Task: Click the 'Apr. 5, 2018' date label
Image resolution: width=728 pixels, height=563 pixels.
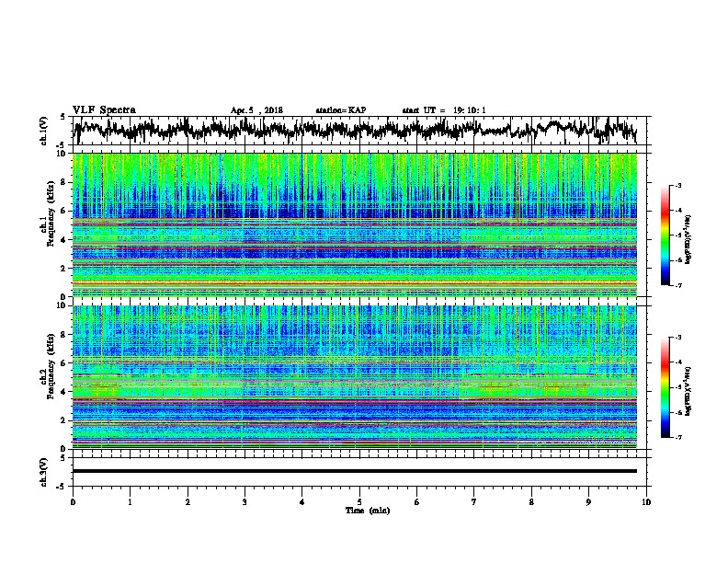Action: click(x=256, y=110)
